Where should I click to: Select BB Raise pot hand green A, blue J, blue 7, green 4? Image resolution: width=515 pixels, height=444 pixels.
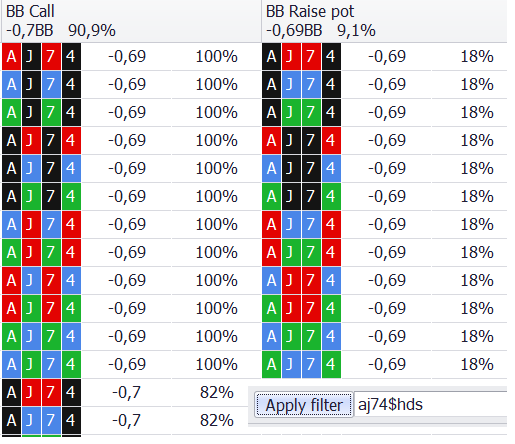301,364
